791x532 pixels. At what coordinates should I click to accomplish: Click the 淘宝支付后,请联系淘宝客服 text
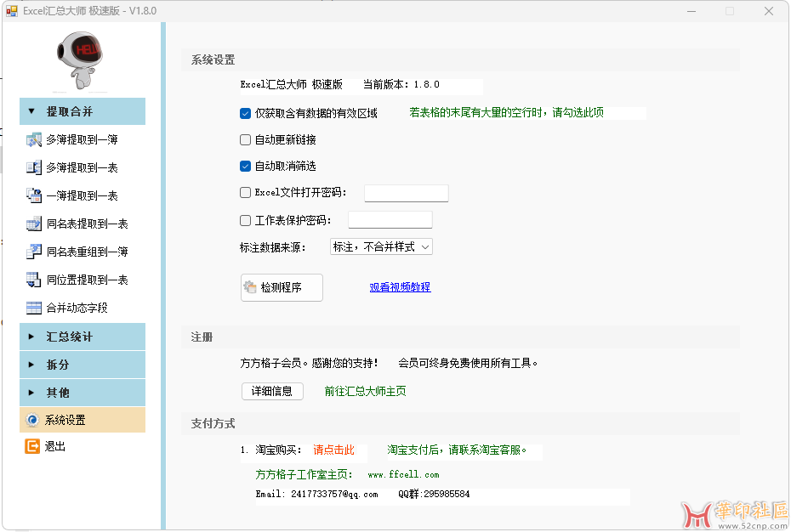click(x=457, y=450)
